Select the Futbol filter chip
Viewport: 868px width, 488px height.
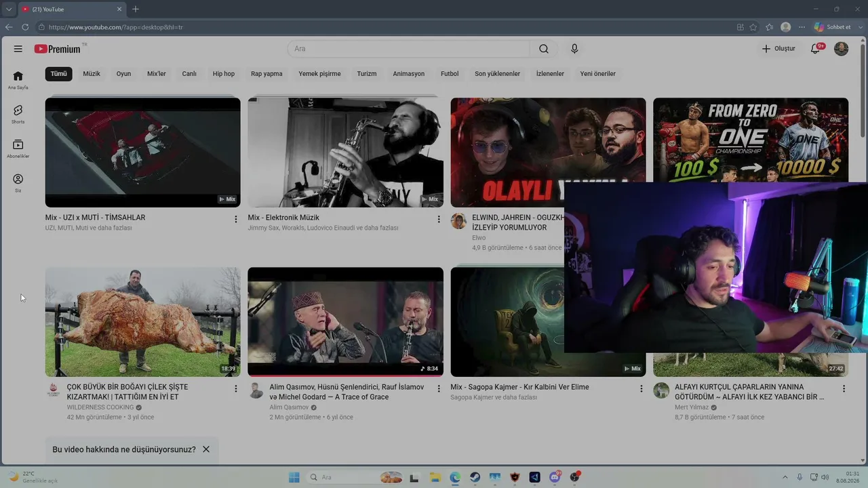[x=450, y=74]
